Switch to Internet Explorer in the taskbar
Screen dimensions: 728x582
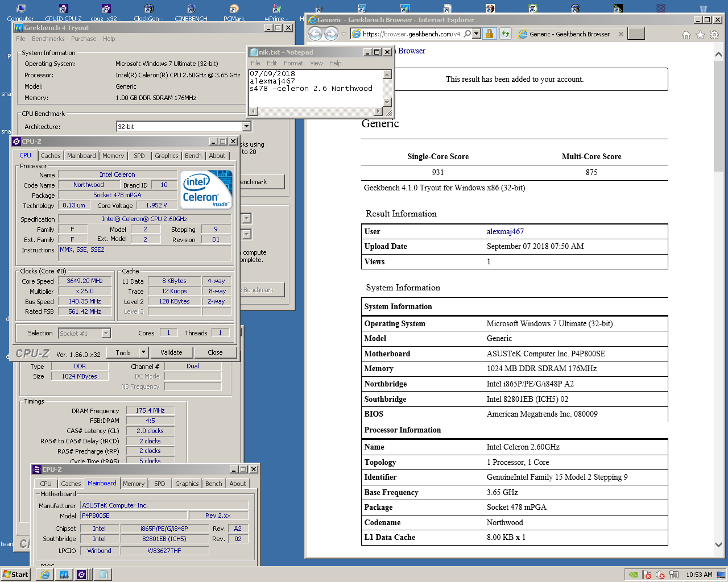coord(45,575)
